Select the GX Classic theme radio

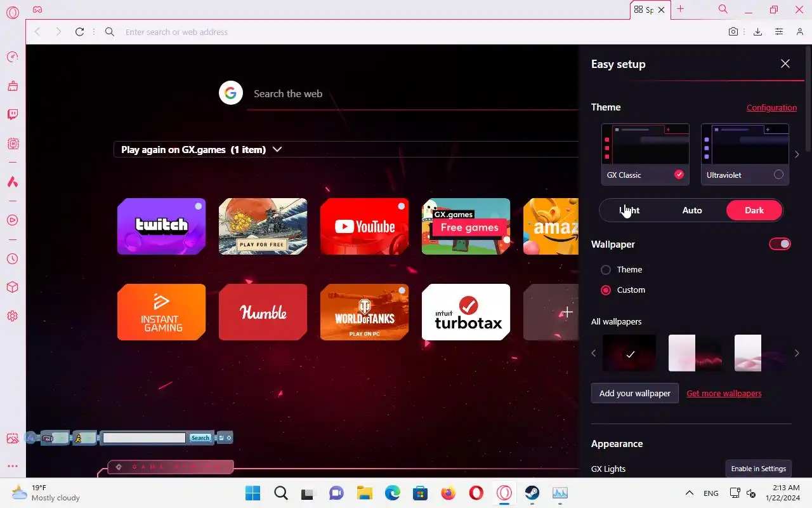click(679, 175)
